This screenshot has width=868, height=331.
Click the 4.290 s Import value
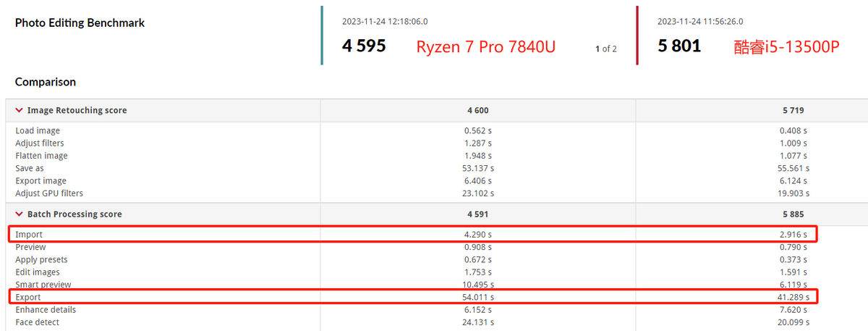click(478, 235)
